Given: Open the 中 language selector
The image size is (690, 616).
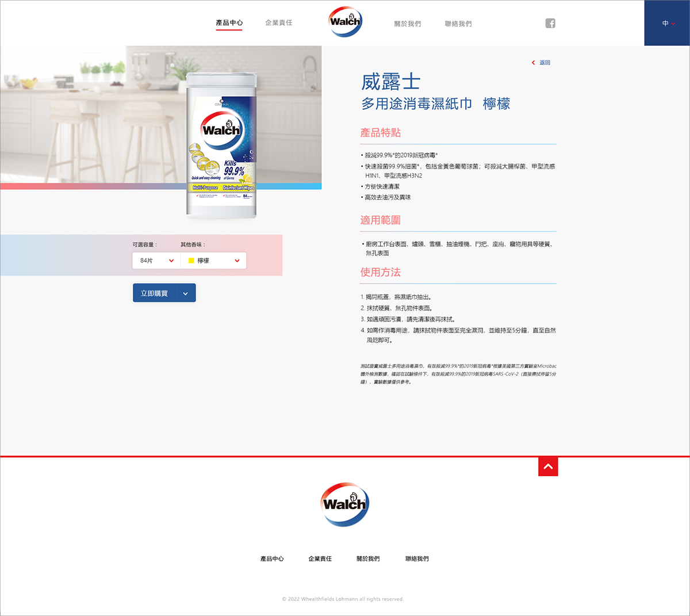Looking at the screenshot, I should [667, 24].
